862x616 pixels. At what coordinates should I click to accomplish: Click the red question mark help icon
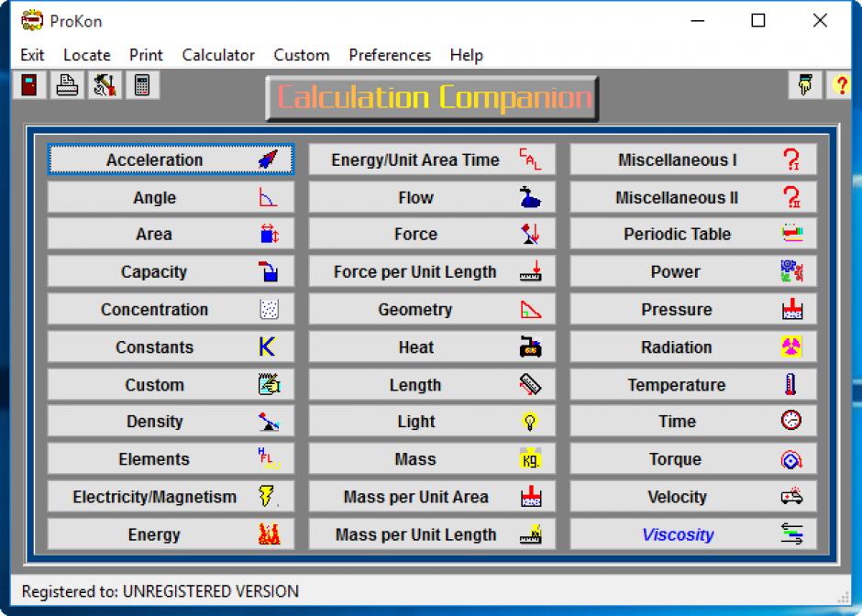[841, 85]
